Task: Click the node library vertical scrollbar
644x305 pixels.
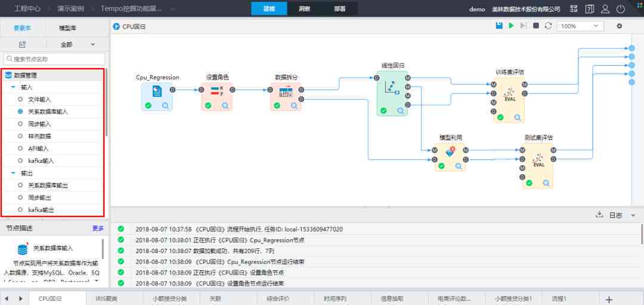Action: click(107, 103)
